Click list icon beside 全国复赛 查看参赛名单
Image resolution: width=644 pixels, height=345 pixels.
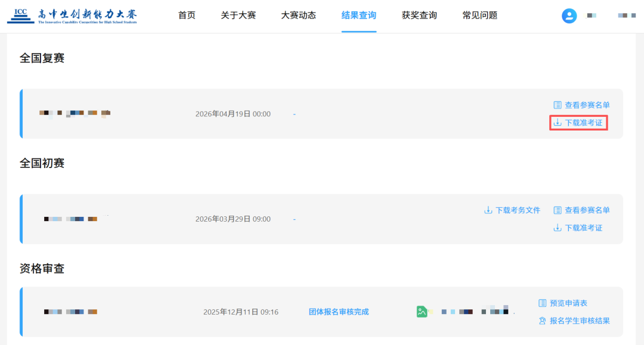pos(558,105)
